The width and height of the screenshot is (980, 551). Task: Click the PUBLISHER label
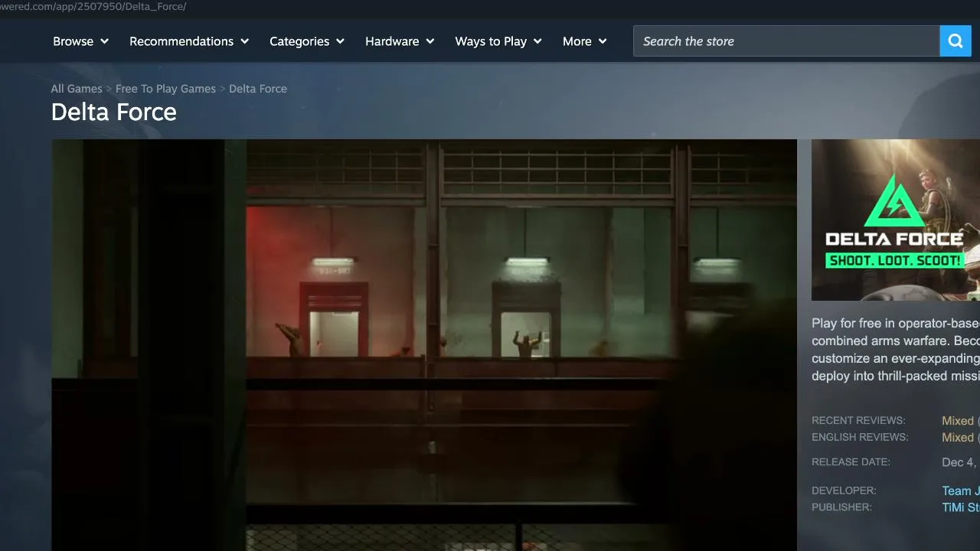coord(841,507)
